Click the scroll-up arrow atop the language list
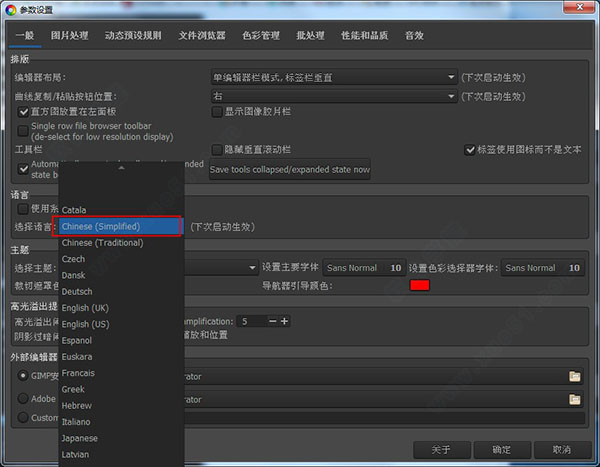Screen dimensions: 600x467 point(122,169)
